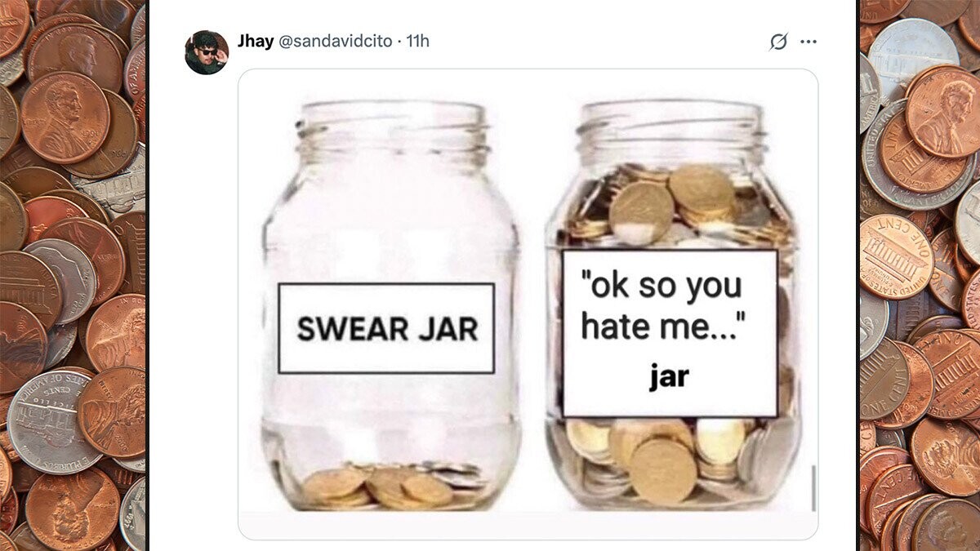Open the three-dot more options menu

pos(808,42)
